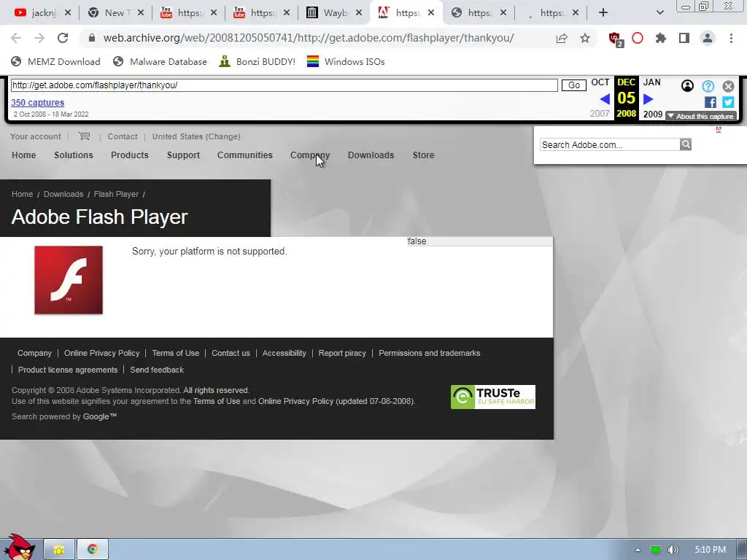Open the Angry Birds start button
The width and height of the screenshot is (747, 560).
(x=19, y=548)
